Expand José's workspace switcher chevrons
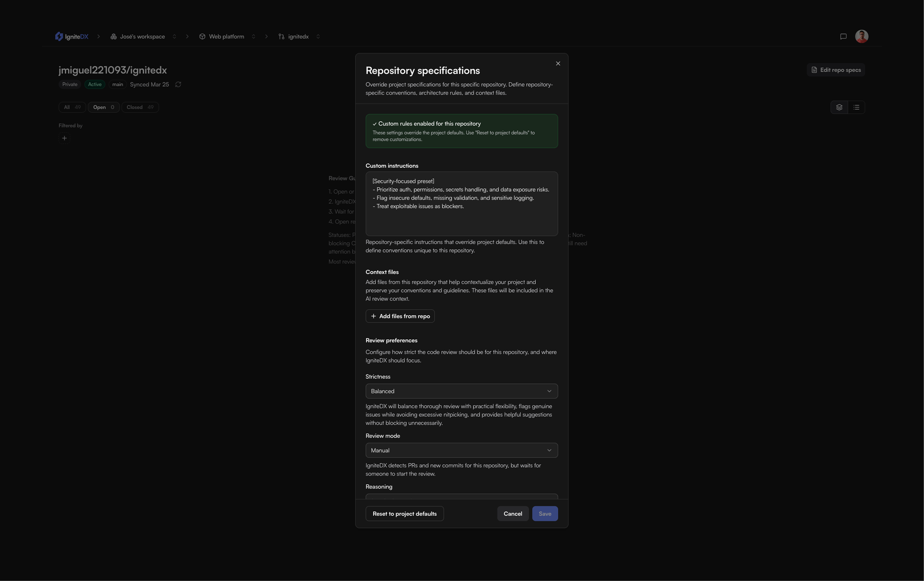 tap(175, 37)
